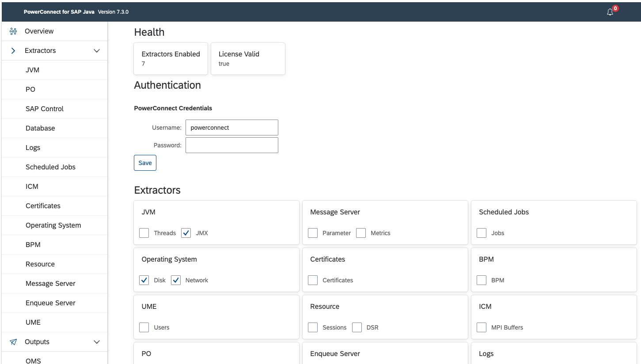641x364 pixels.
Task: Click the notification bell icon
Action: point(610,12)
